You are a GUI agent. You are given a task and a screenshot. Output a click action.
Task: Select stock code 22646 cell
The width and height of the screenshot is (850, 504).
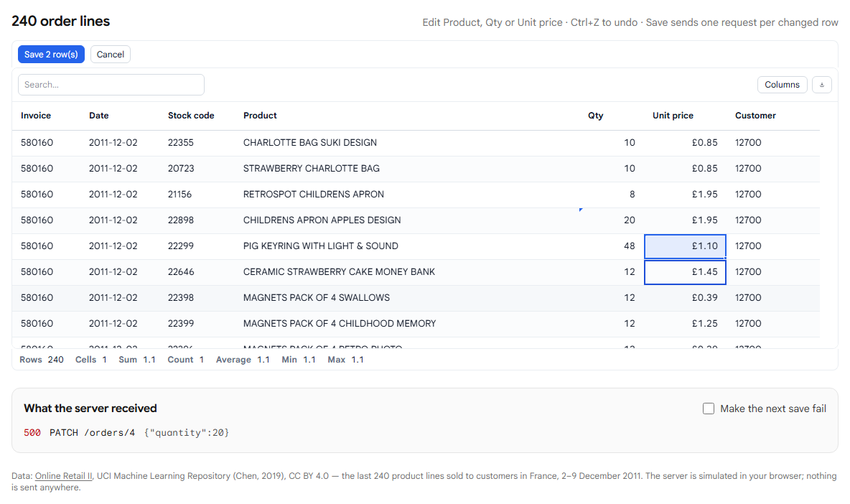(x=197, y=272)
